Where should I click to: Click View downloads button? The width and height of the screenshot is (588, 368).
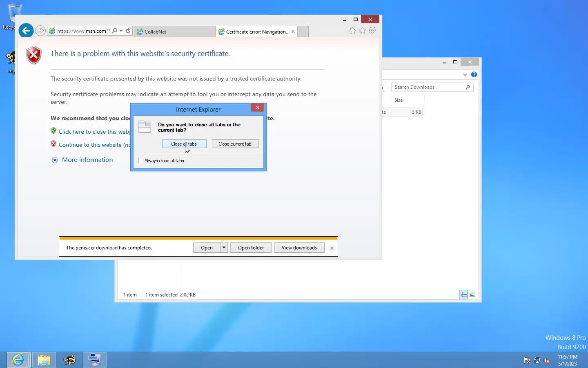pos(299,248)
